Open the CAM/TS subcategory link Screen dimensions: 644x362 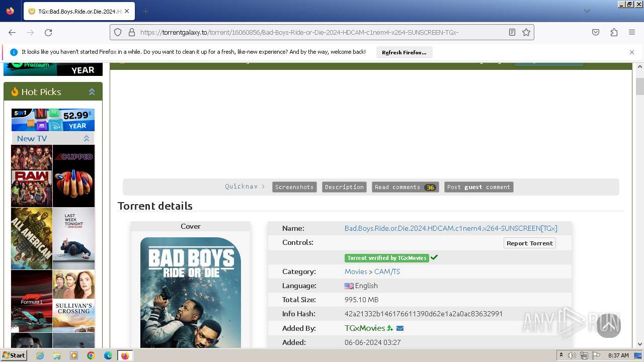[x=387, y=271]
